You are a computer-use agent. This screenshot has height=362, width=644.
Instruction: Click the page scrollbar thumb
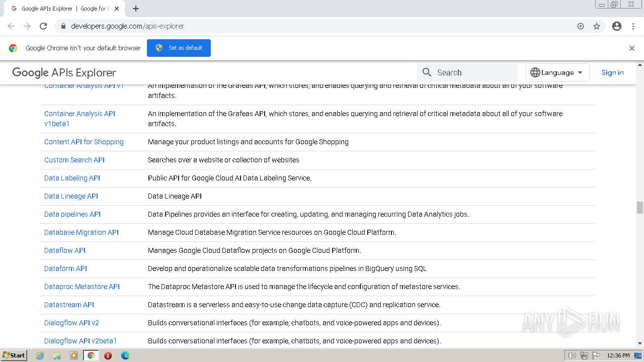(x=640, y=207)
